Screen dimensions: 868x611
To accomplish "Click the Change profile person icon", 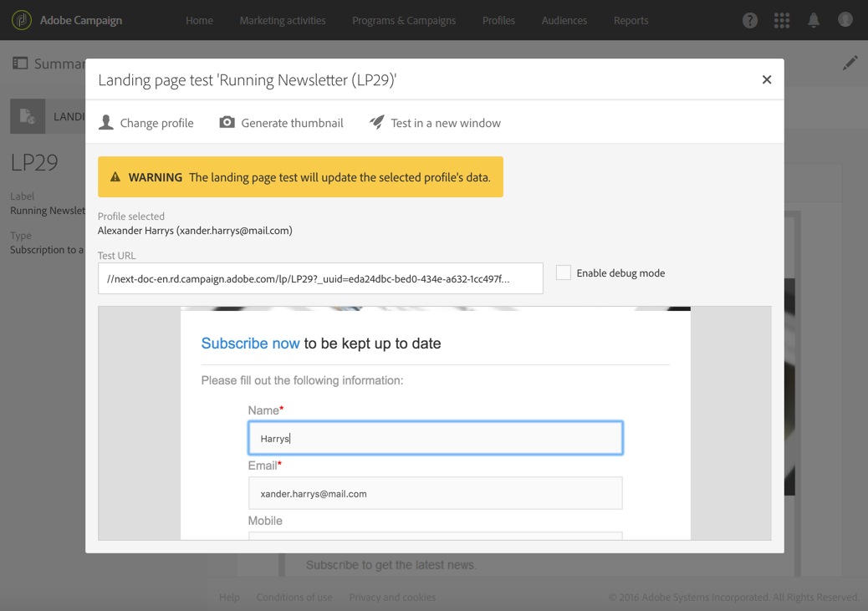I will click(106, 123).
